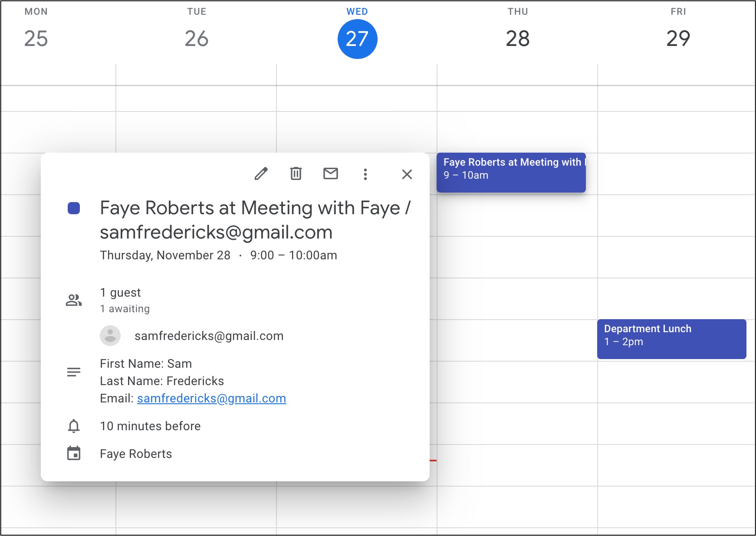Email guests with the envelope icon
756x536 pixels.
click(331, 174)
